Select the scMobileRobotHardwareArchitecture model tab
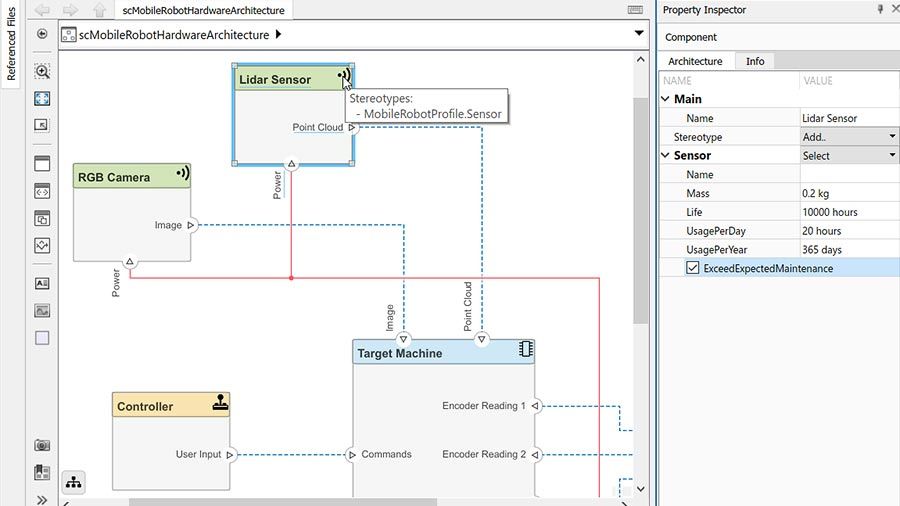 [x=207, y=10]
